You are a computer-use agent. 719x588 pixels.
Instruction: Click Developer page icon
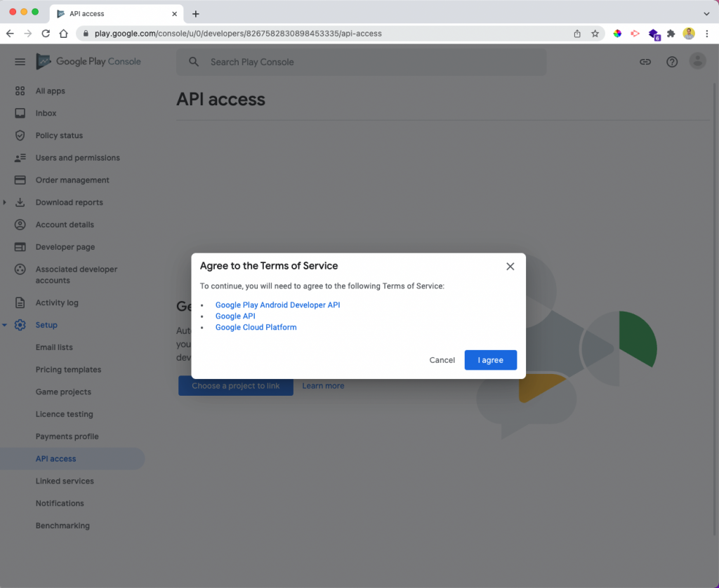pos(20,247)
